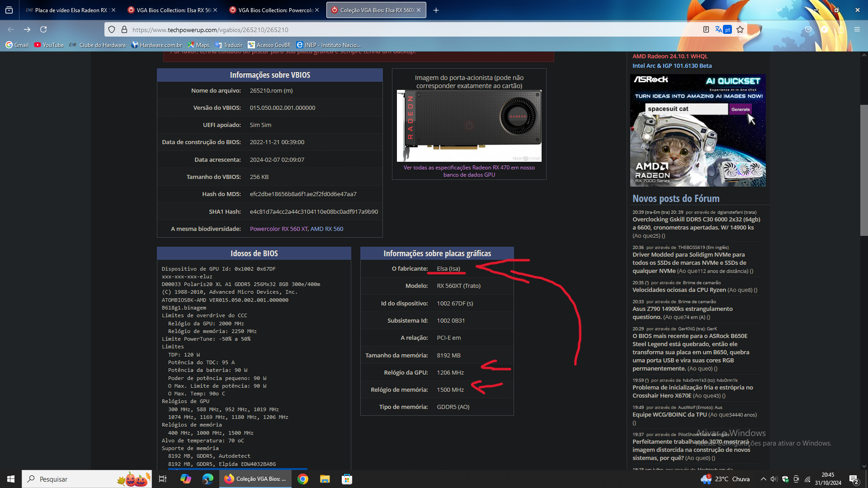Viewport: 868px width, 488px height.
Task: Show hidden system tray icons
Action: (x=763, y=479)
